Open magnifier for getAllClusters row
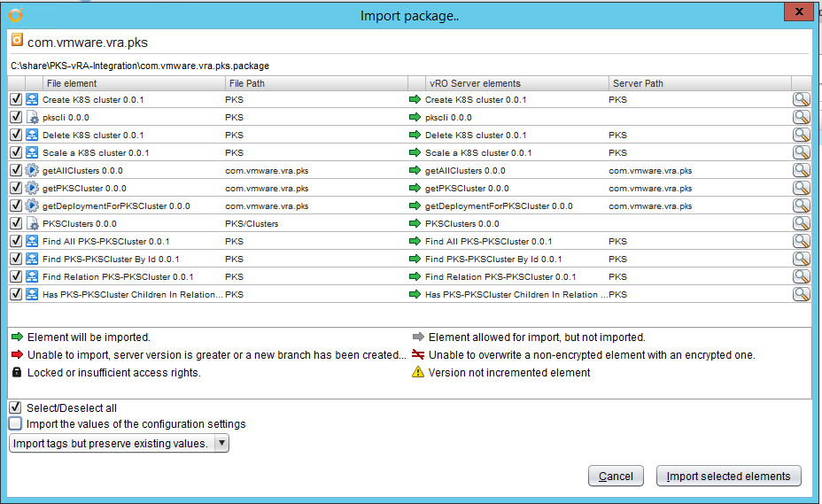 pyautogui.click(x=801, y=170)
